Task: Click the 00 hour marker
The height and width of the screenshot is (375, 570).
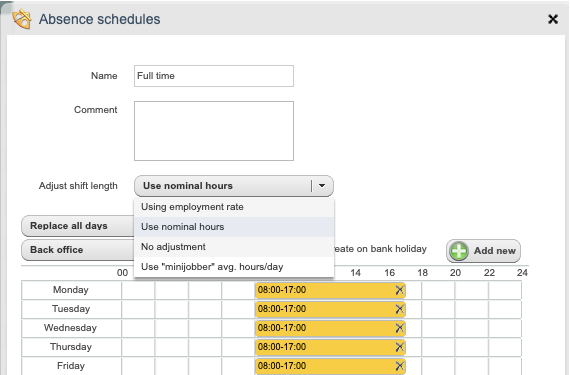Action: [x=123, y=273]
